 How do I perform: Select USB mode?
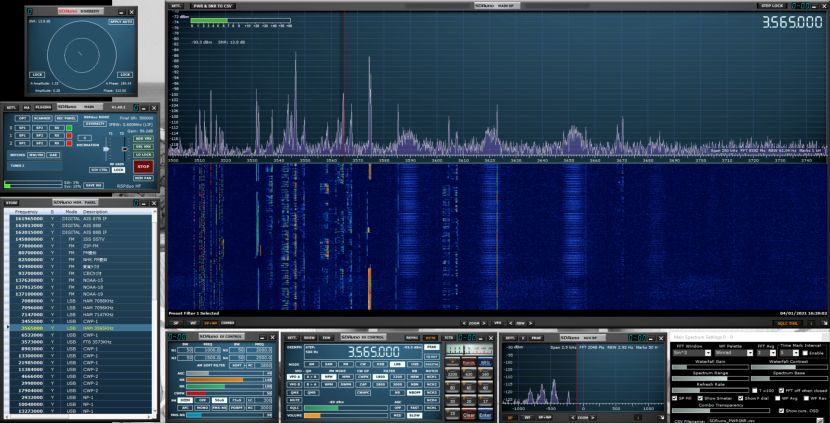tap(415, 364)
